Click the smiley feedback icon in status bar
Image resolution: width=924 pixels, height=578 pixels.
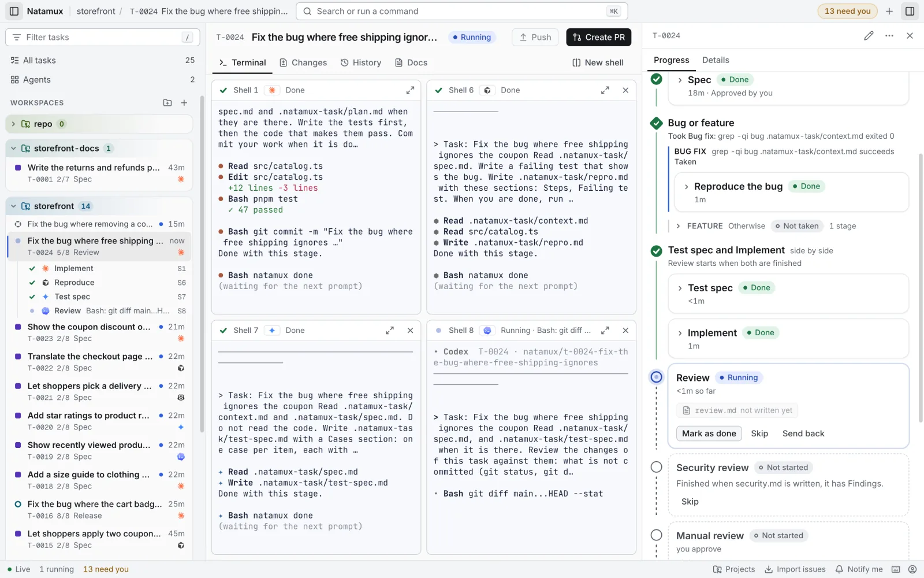(x=912, y=569)
